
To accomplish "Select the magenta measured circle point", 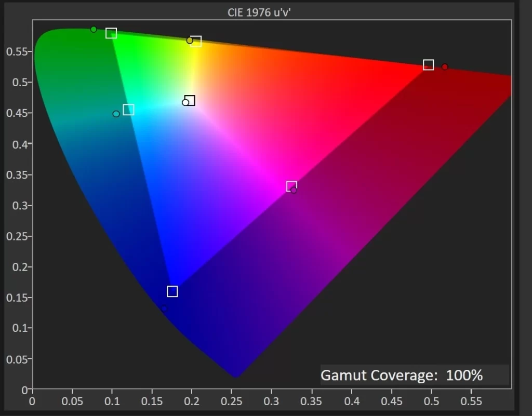I will (294, 191).
